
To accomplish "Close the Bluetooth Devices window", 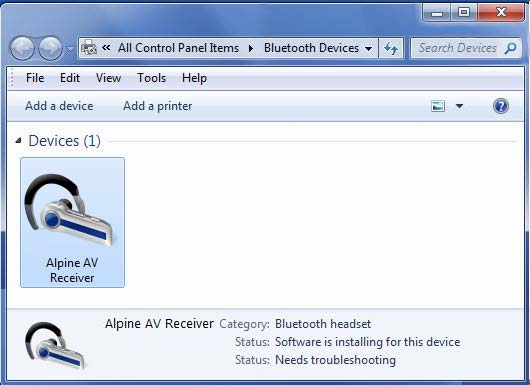I will coord(501,13).
